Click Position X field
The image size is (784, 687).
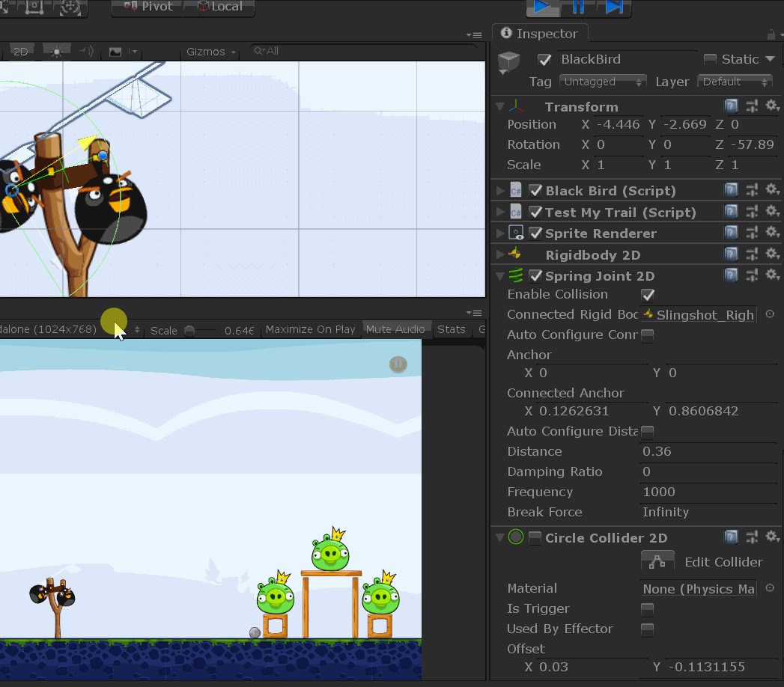pos(618,124)
